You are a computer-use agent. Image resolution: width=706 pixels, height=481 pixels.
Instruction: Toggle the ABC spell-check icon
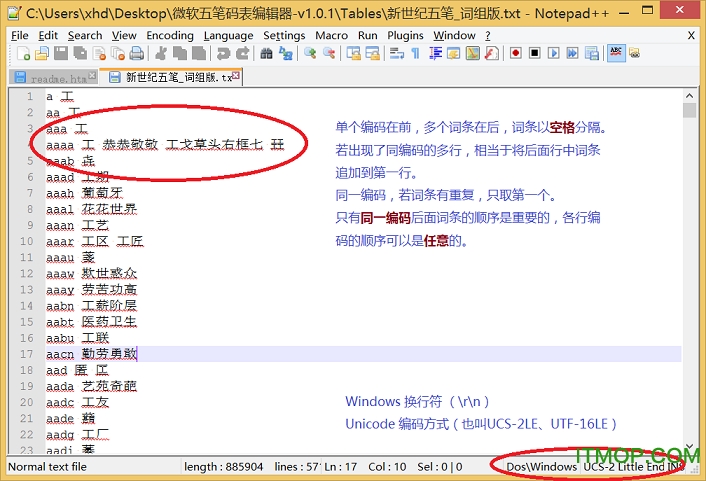tap(616, 53)
